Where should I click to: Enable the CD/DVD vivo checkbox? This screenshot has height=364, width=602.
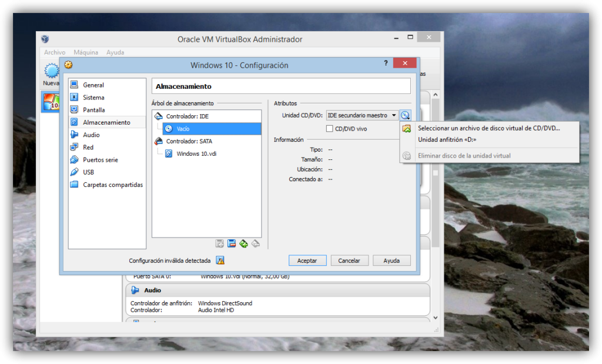click(330, 128)
